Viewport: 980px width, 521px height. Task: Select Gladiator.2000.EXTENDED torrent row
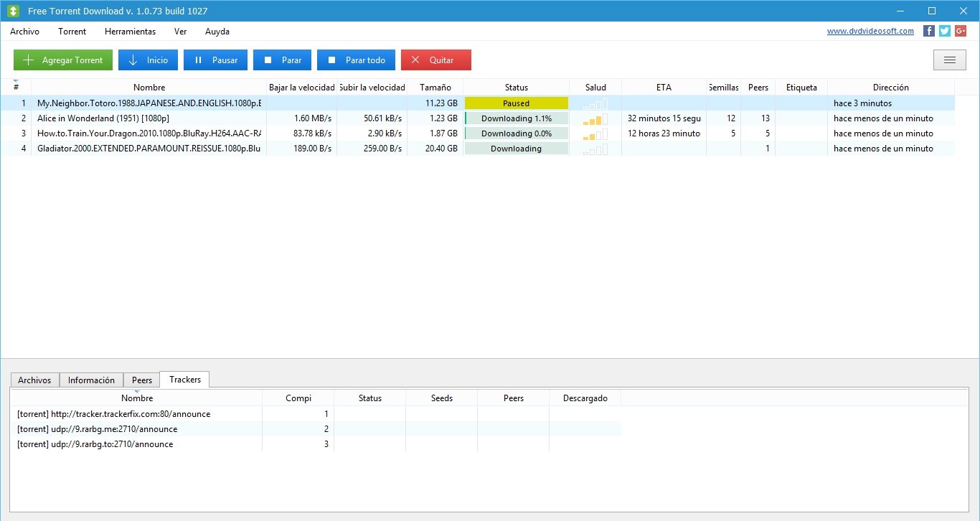click(x=478, y=149)
